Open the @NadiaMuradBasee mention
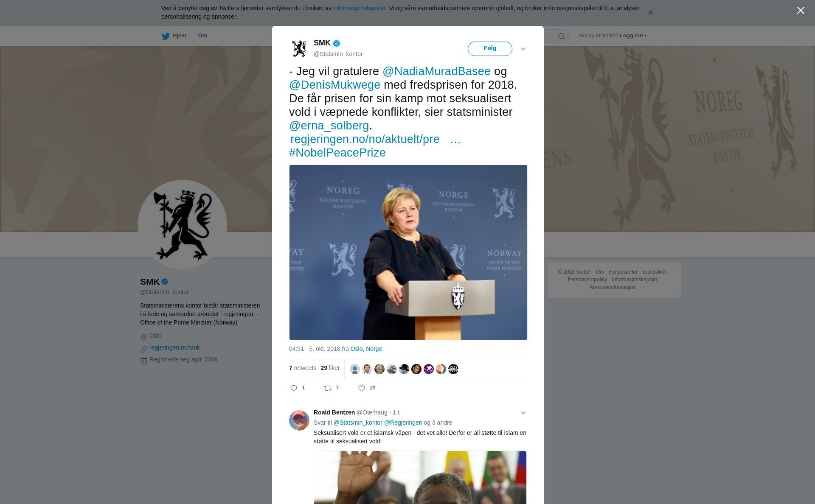Viewport: 815px width, 504px height. click(x=436, y=71)
